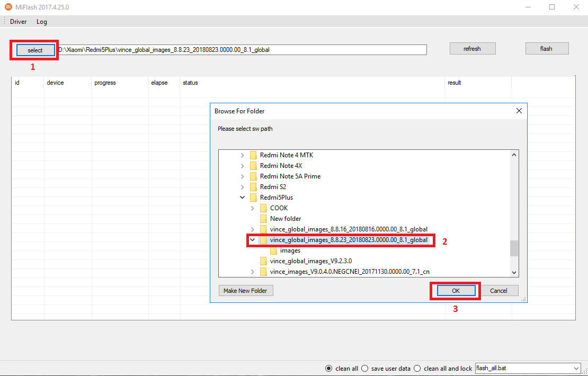Select the New folder icon
Image resolution: width=588 pixels, height=376 pixels.
click(263, 219)
